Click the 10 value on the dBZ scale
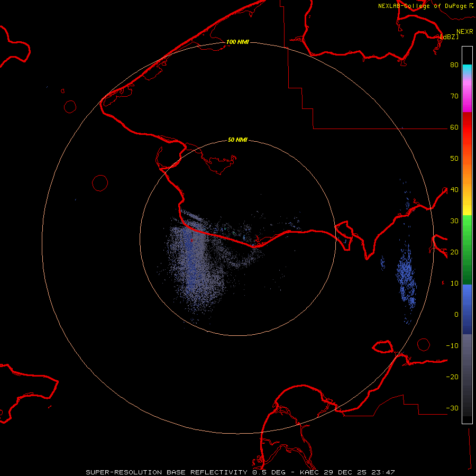 click(x=454, y=283)
